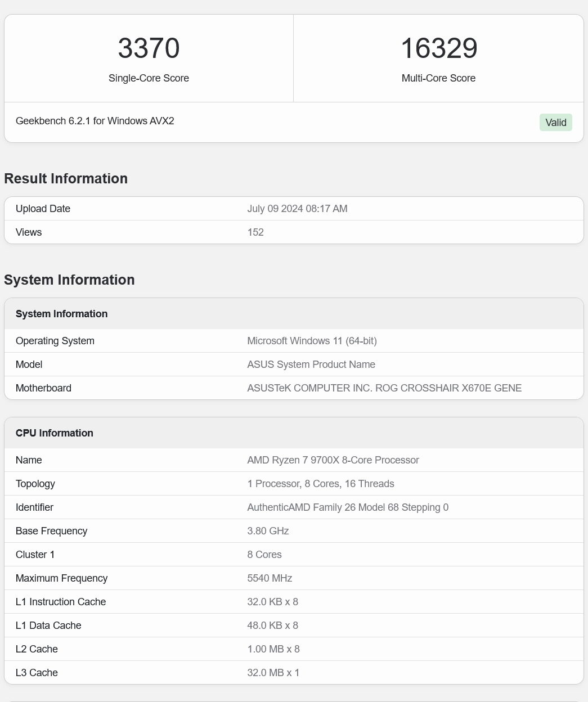Click the ROG CROSSHAIR X670E GENE motherboard value

click(x=384, y=388)
